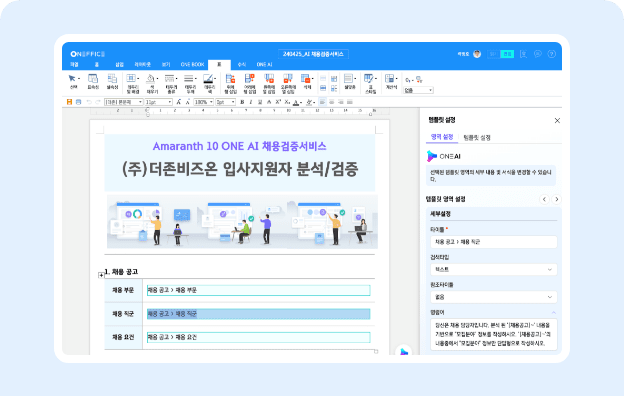Open the chat bubble icon in header
Viewport: 624px width, 396px height.
[538, 54]
